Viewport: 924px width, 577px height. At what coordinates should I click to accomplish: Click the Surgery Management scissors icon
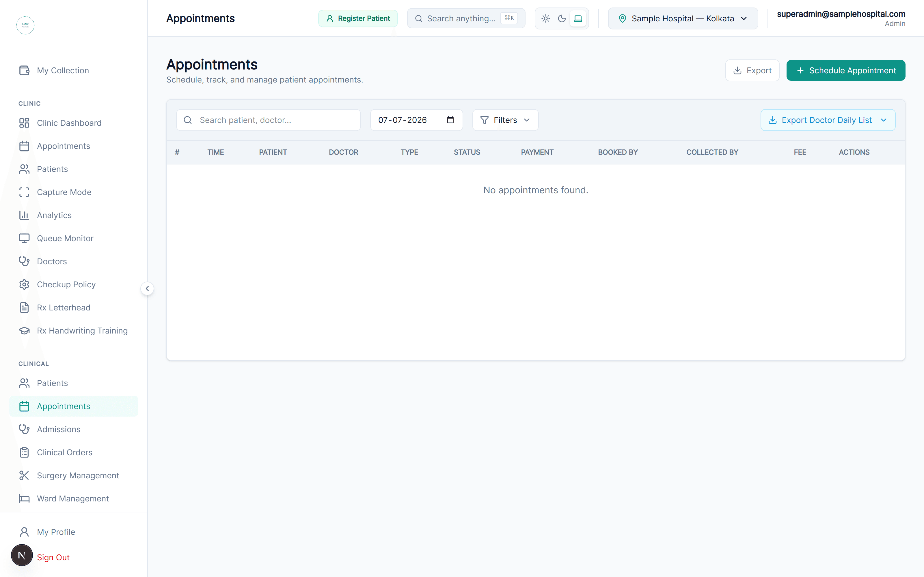pyautogui.click(x=24, y=475)
